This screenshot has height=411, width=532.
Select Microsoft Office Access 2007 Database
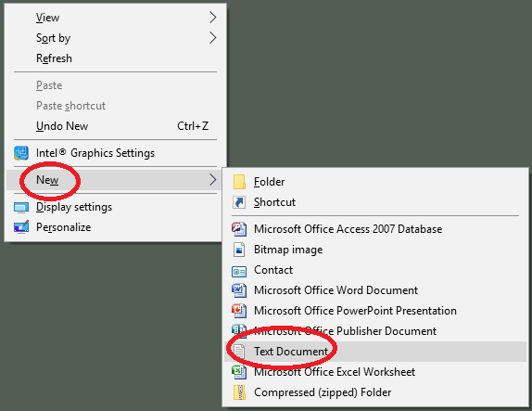375,229
